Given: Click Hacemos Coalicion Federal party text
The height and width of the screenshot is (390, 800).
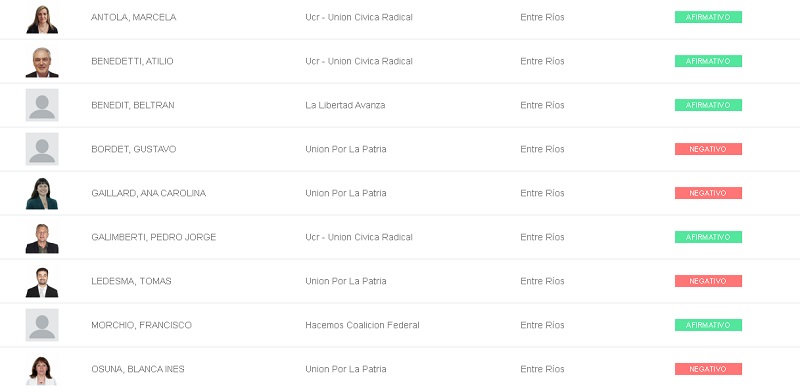Looking at the screenshot, I should click(x=362, y=325).
